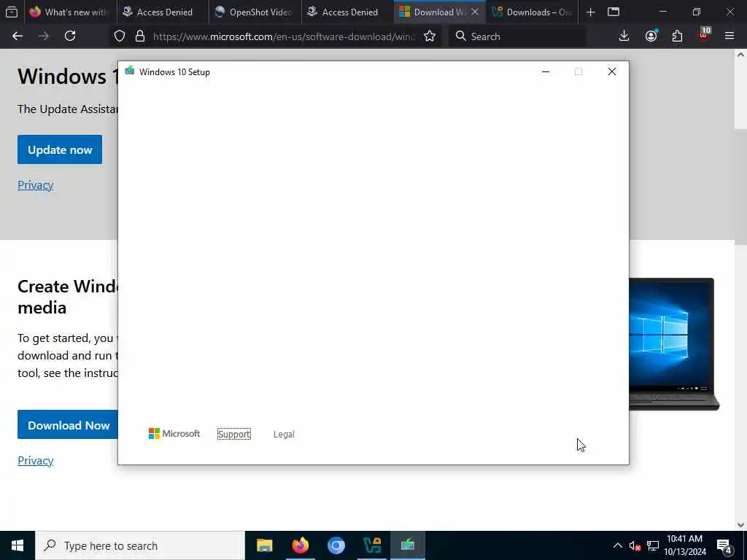Open the Legal link in Windows 10 Setup
This screenshot has width=747, height=560.
point(284,434)
